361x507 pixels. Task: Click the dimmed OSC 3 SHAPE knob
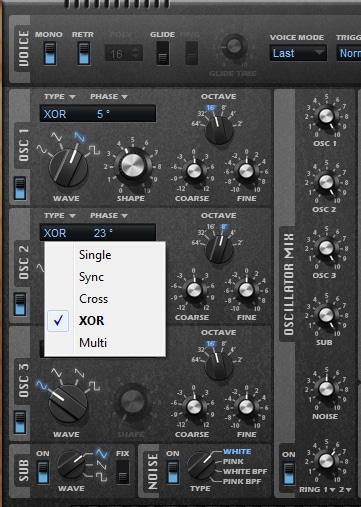pos(132,402)
